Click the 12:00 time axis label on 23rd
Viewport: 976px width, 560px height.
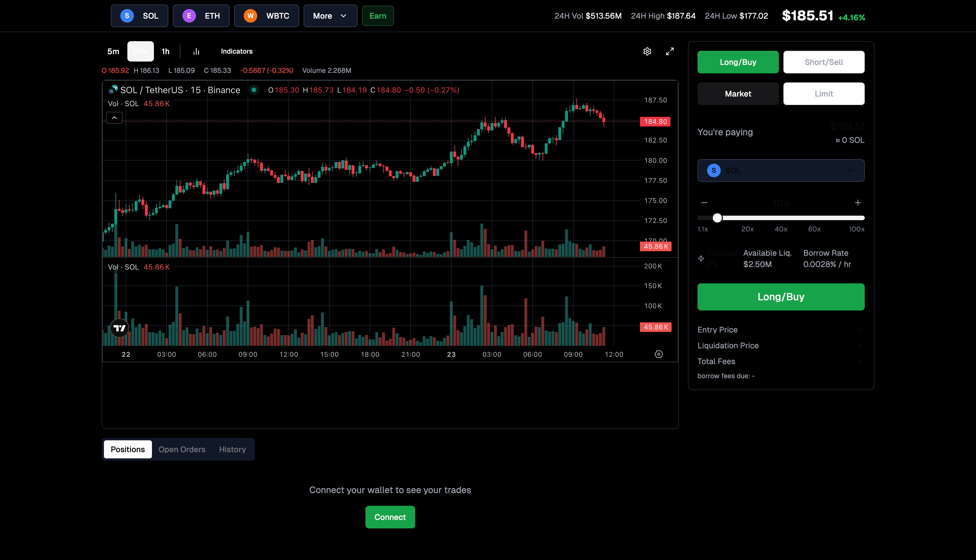pos(614,354)
